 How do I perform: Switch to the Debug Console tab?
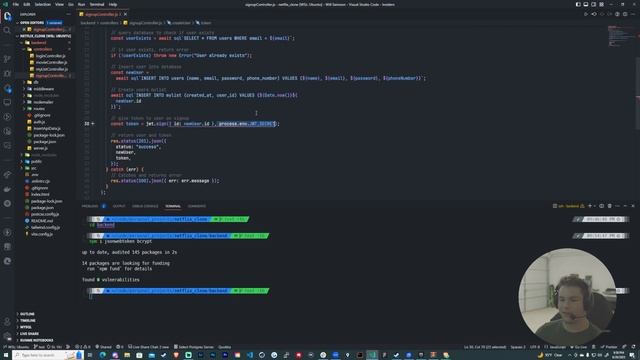pyautogui.click(x=145, y=206)
